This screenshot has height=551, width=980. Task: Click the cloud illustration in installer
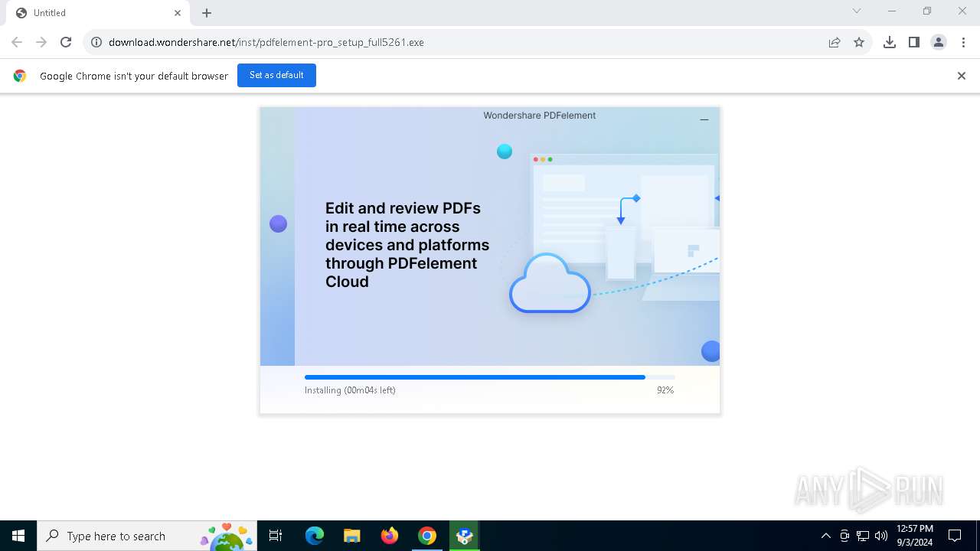[550, 283]
